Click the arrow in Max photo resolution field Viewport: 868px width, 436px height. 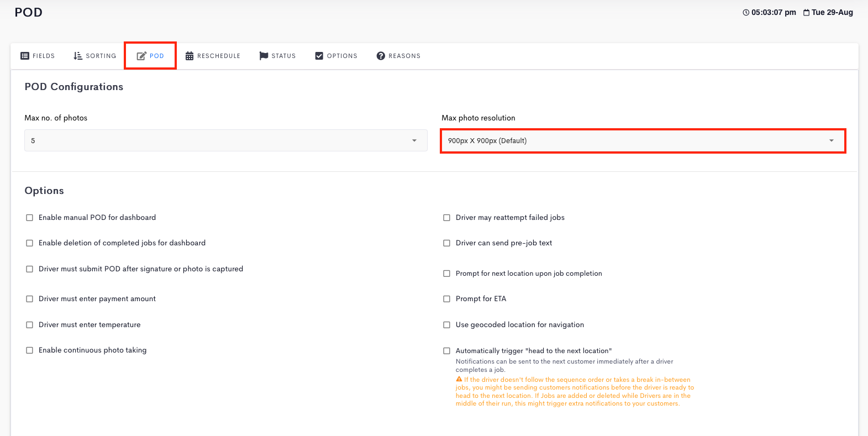[x=832, y=140]
